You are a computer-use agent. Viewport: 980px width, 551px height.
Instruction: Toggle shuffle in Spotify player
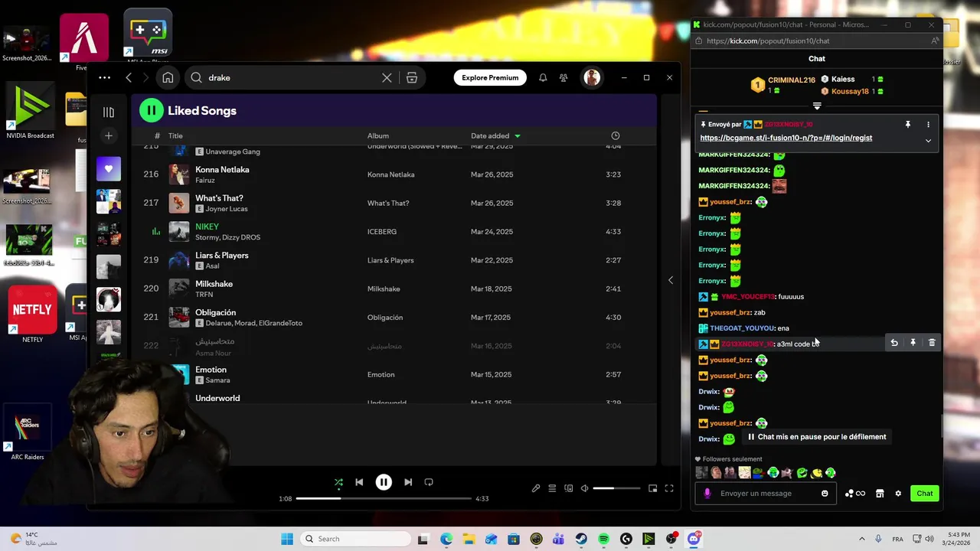point(338,482)
